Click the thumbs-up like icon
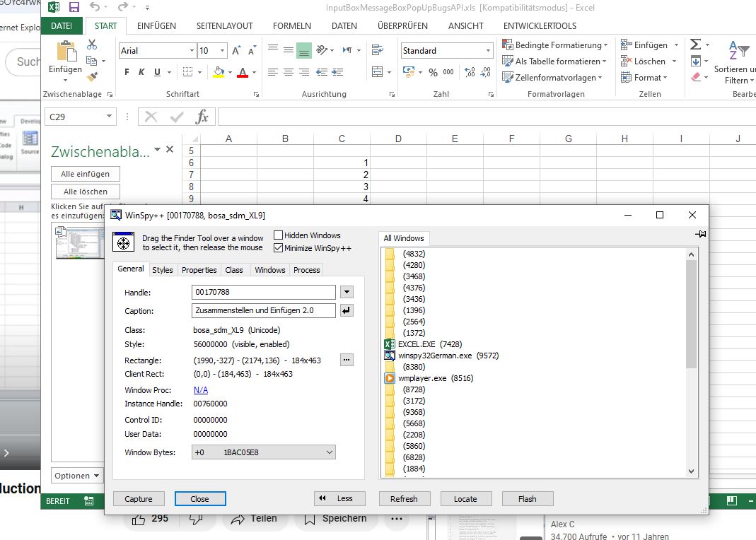The height and width of the screenshot is (540, 756). pos(139,520)
